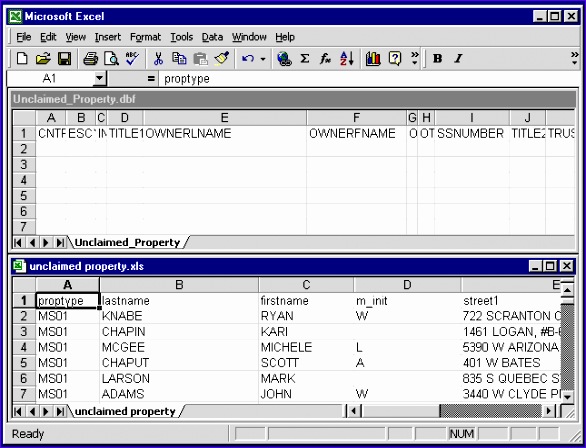The image size is (586, 448).
Task: Print using the printer icon
Action: click(x=90, y=59)
